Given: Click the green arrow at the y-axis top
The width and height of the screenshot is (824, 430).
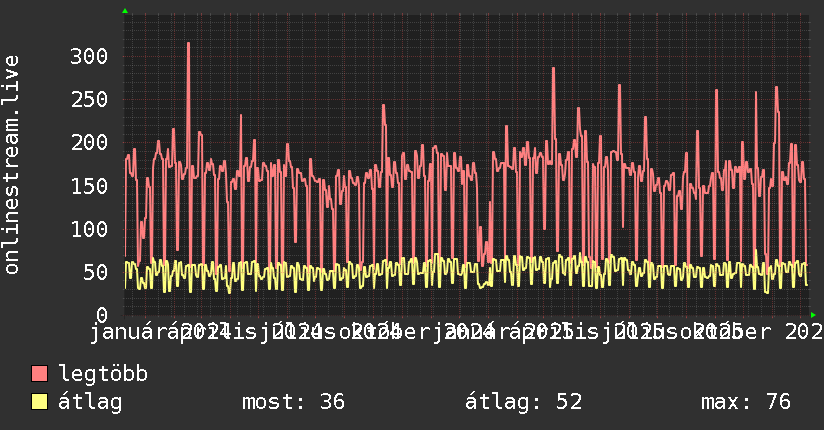Looking at the screenshot, I should click(125, 11).
